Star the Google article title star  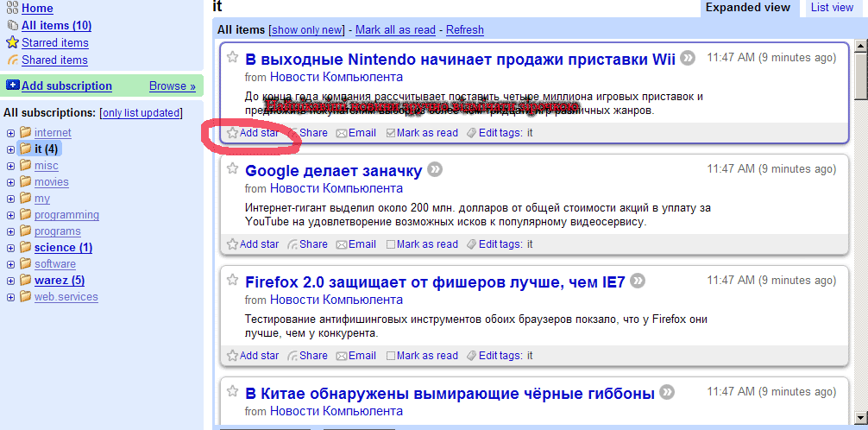pyautogui.click(x=233, y=168)
